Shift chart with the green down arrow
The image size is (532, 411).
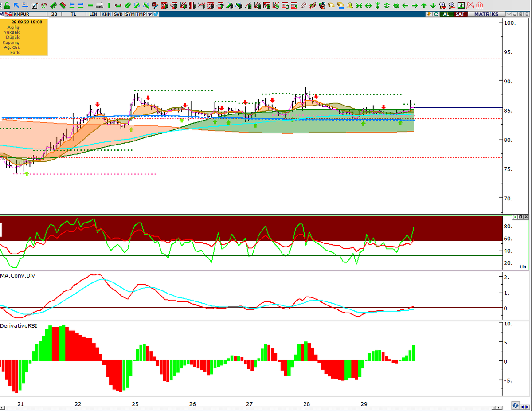(433, 6)
